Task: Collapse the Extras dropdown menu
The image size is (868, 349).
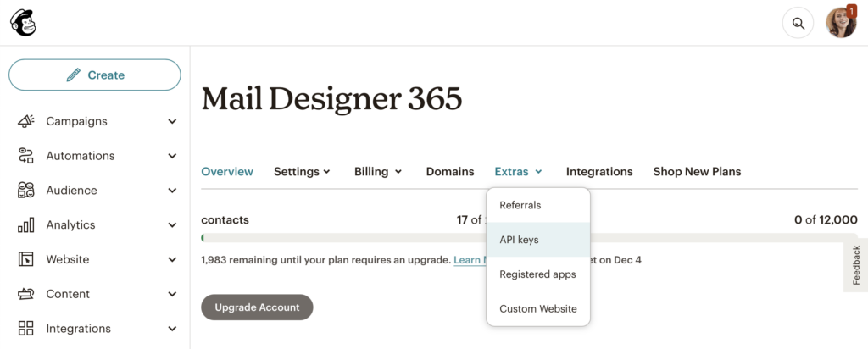Action: click(518, 171)
